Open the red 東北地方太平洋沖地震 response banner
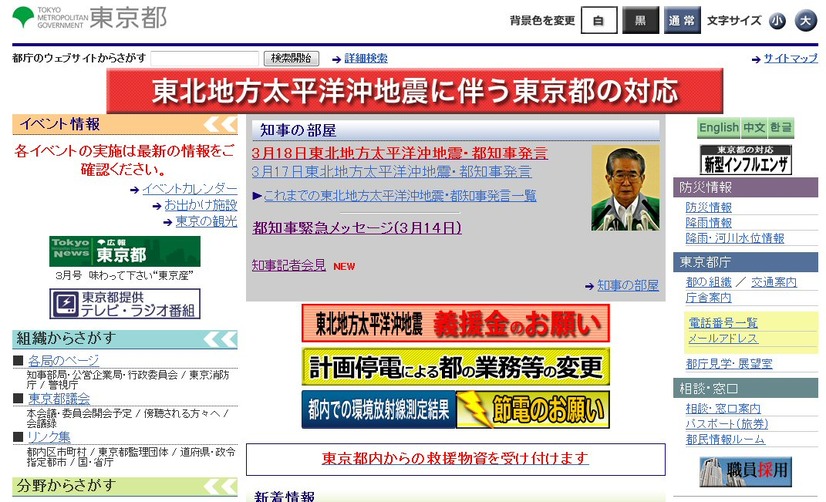The height and width of the screenshot is (502, 826). point(415,91)
